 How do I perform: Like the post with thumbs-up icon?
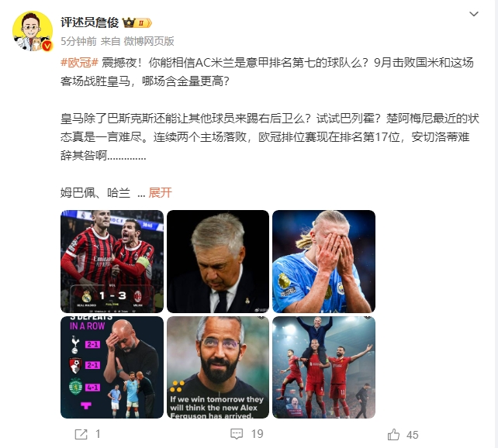(x=393, y=434)
